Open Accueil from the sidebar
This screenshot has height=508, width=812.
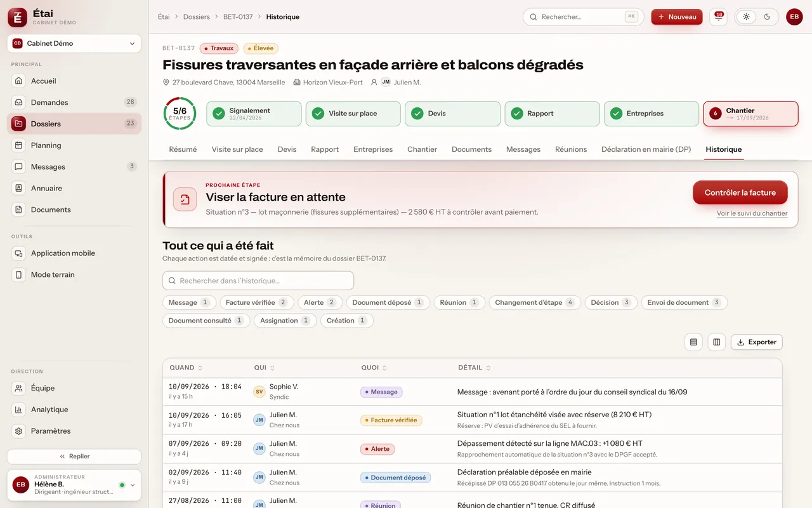click(74, 81)
